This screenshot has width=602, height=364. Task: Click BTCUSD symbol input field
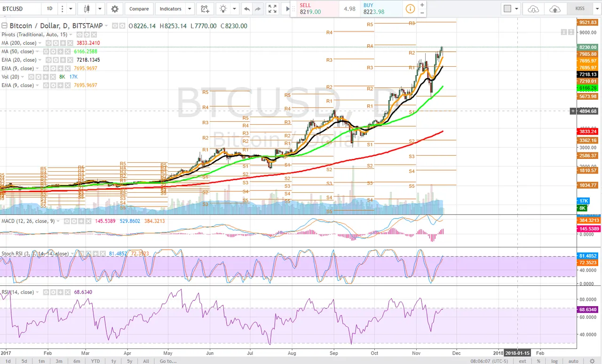20,9
